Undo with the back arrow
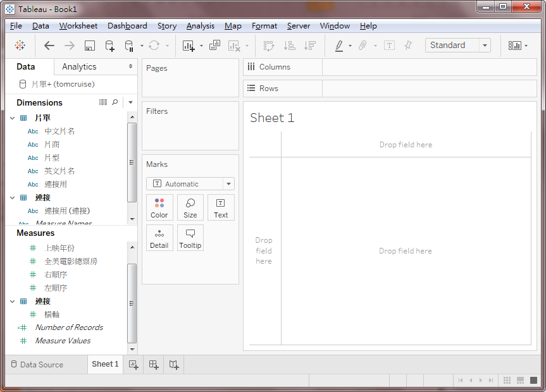Image resolution: width=546 pixels, height=392 pixels. pos(49,46)
